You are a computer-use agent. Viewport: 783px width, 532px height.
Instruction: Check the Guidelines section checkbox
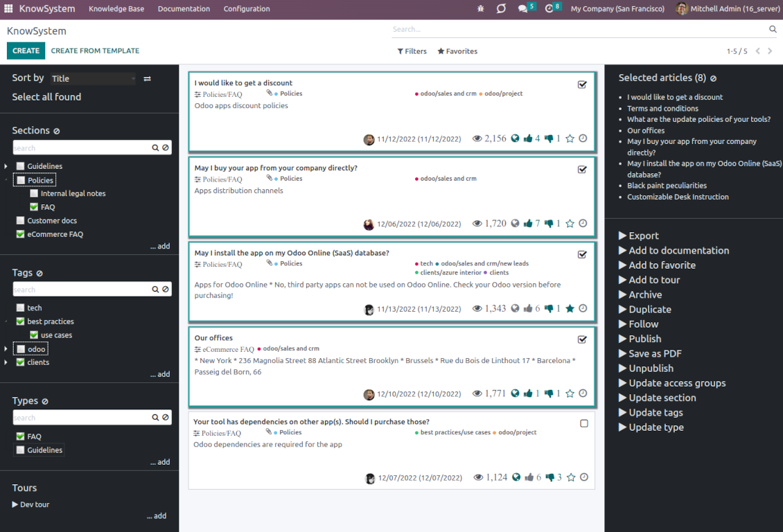coord(21,166)
